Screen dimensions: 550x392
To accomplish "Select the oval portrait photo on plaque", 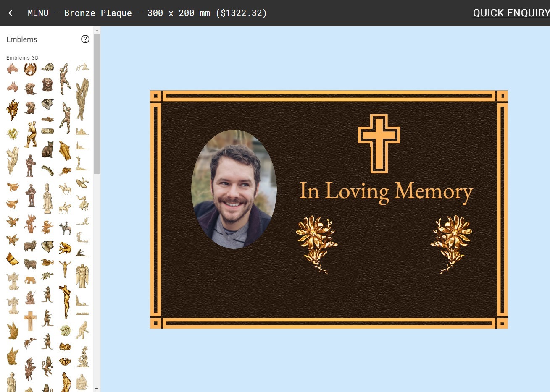I will (234, 189).
